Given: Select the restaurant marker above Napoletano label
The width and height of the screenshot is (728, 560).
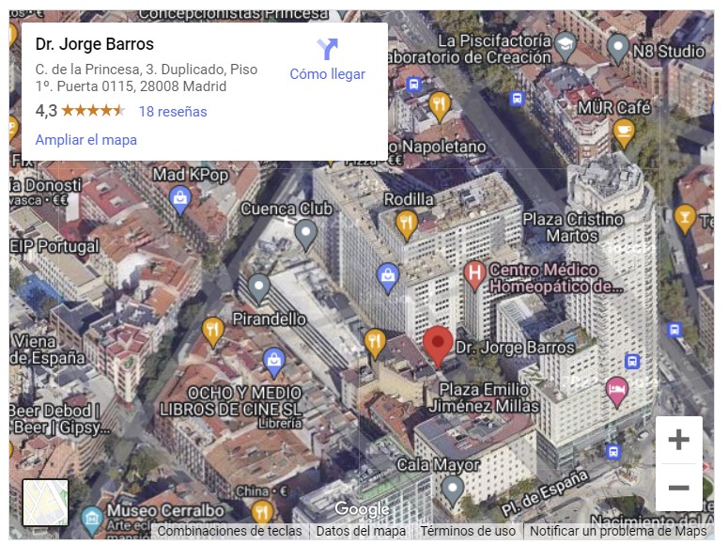Looking at the screenshot, I should pos(440,107).
